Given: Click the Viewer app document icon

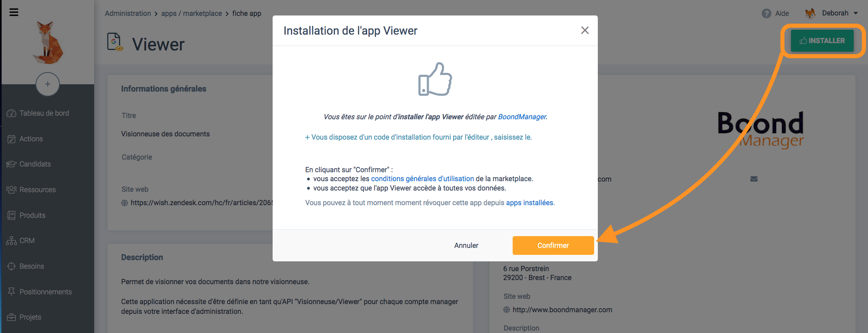Looking at the screenshot, I should click(115, 42).
